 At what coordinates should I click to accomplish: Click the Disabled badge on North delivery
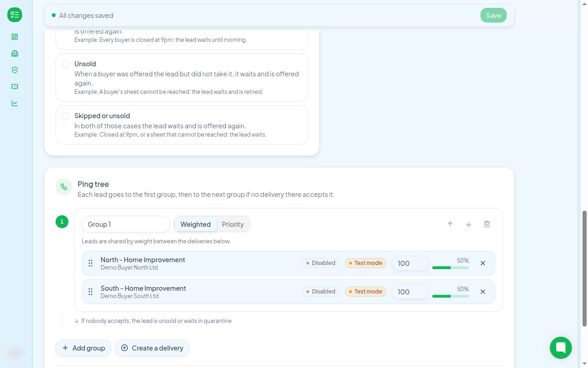click(x=321, y=263)
